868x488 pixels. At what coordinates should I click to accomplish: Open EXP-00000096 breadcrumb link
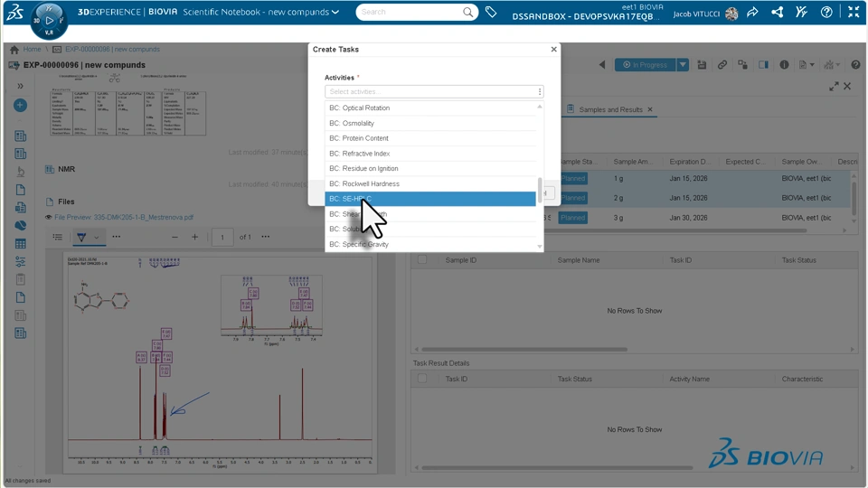click(x=112, y=49)
